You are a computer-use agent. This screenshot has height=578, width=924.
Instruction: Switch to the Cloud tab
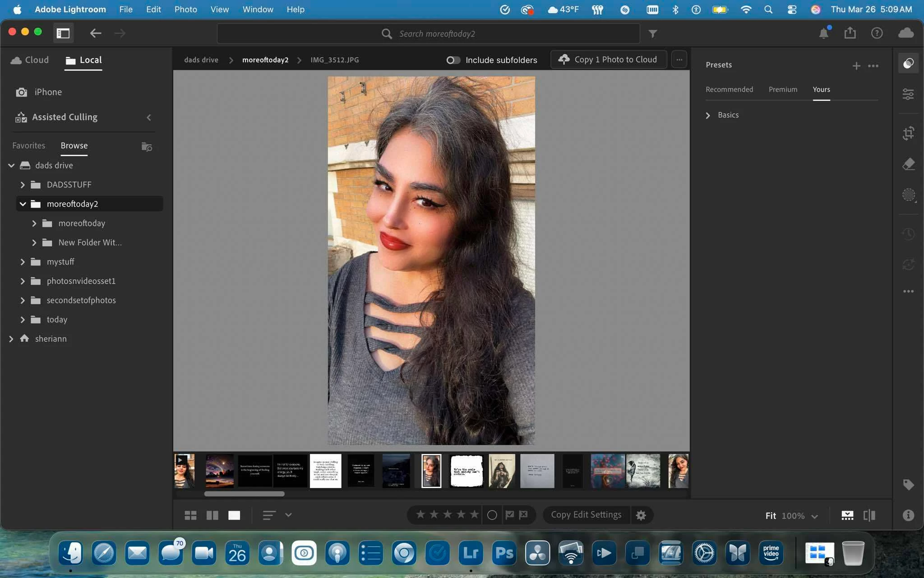coord(30,60)
